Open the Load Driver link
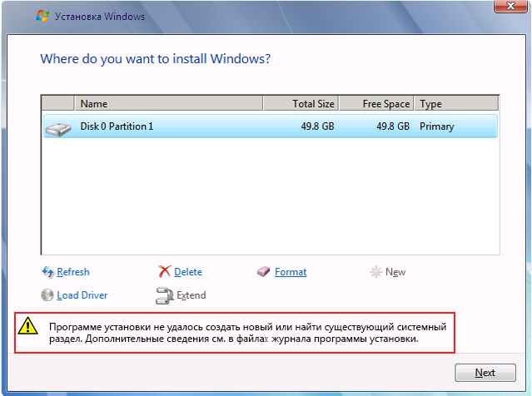This screenshot has width=532, height=396. point(82,295)
